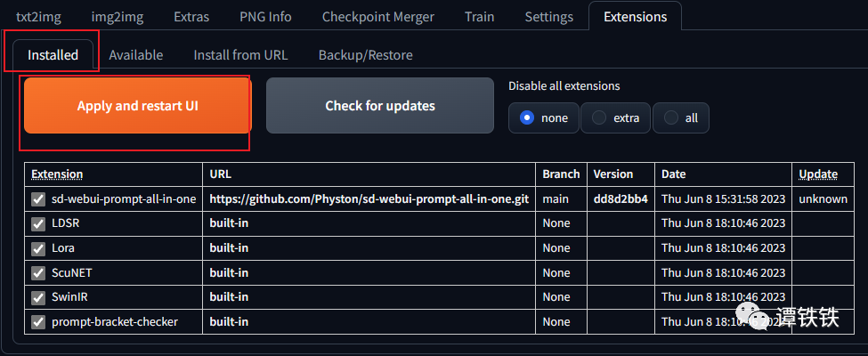Image resolution: width=868 pixels, height=356 pixels.
Task: Click Apply and restart UI button
Action: tap(138, 106)
